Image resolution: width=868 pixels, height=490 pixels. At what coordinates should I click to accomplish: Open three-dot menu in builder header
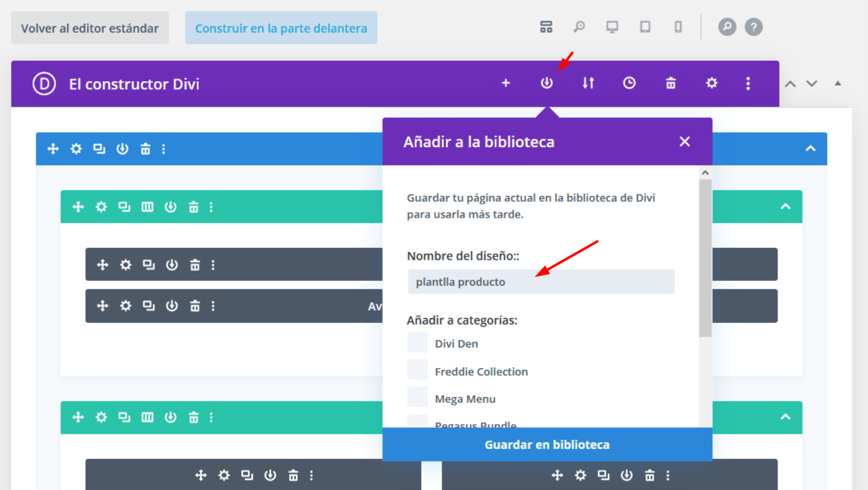pyautogui.click(x=748, y=83)
